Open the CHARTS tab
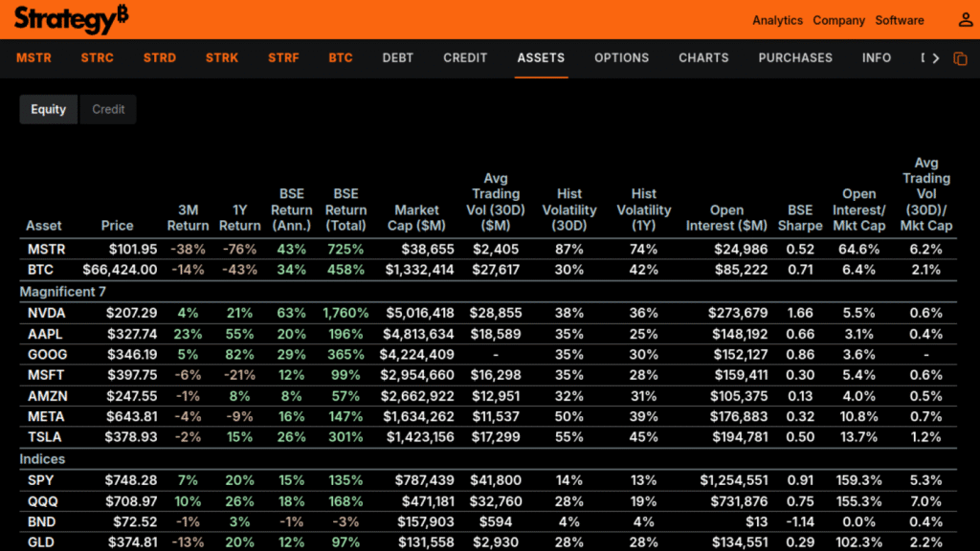 pos(703,58)
